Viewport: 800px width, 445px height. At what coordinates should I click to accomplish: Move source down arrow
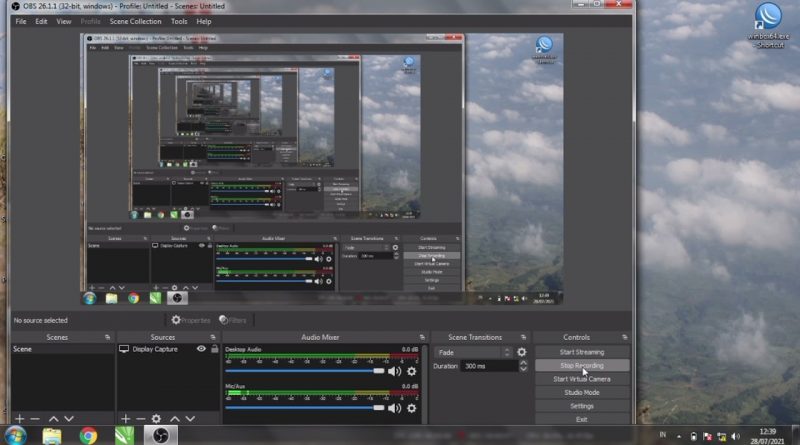pos(190,418)
